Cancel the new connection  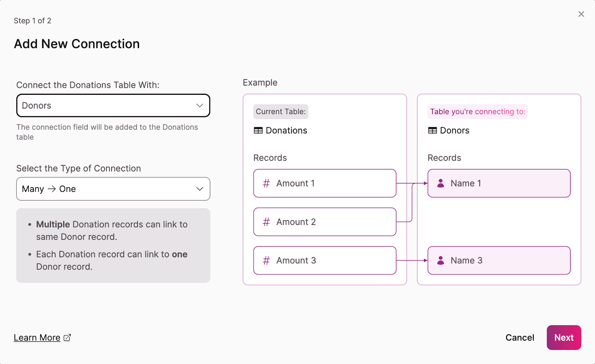(520, 338)
